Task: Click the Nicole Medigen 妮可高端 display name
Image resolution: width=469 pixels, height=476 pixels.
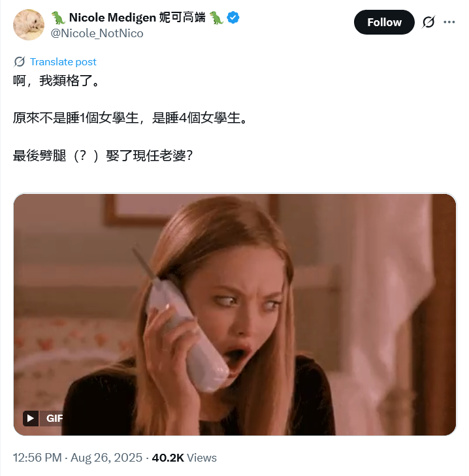Action: tap(137, 18)
